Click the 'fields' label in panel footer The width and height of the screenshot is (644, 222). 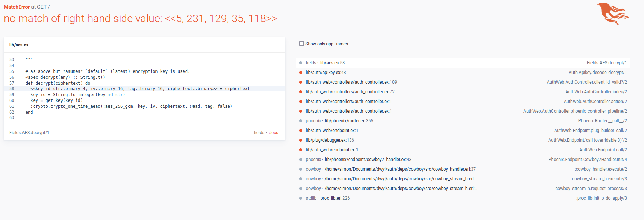[259, 133]
